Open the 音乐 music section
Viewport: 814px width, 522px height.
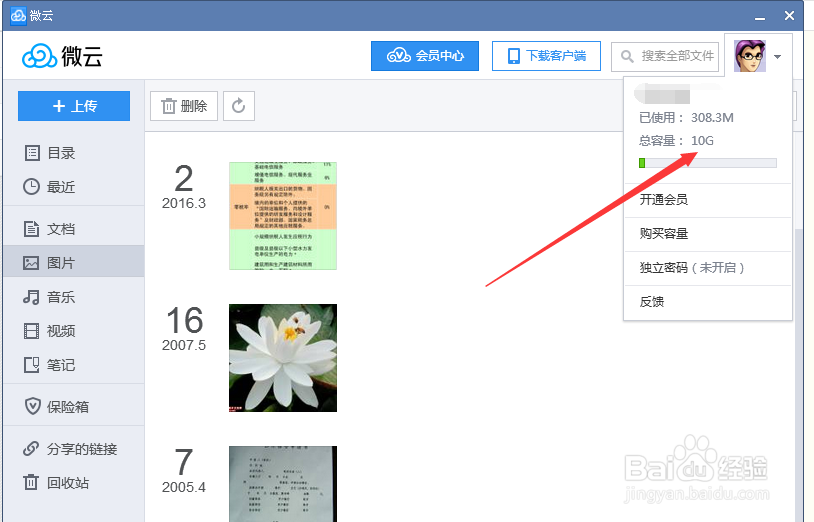[74, 297]
